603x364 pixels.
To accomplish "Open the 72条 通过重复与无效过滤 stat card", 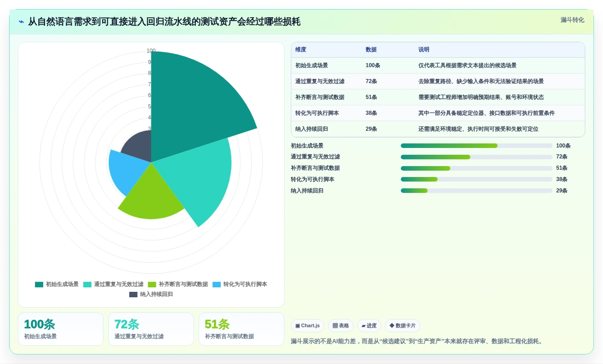I will pyautogui.click(x=151, y=329).
